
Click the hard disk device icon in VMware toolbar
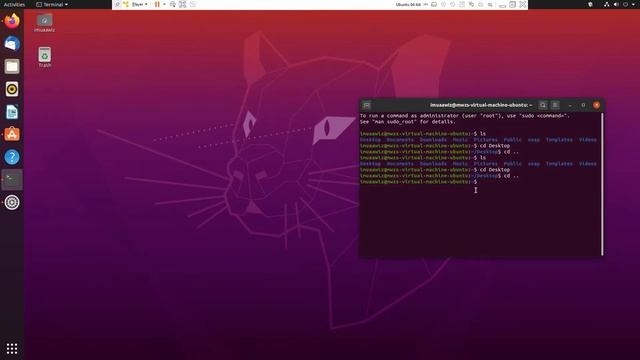click(434, 4)
